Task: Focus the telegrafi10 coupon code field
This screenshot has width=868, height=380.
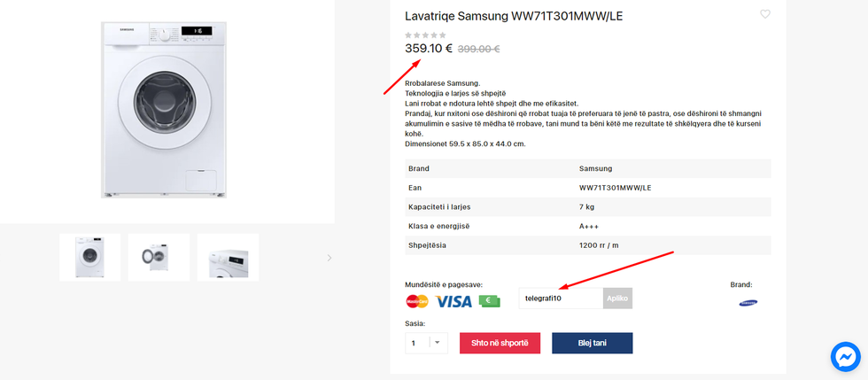Action: click(561, 299)
